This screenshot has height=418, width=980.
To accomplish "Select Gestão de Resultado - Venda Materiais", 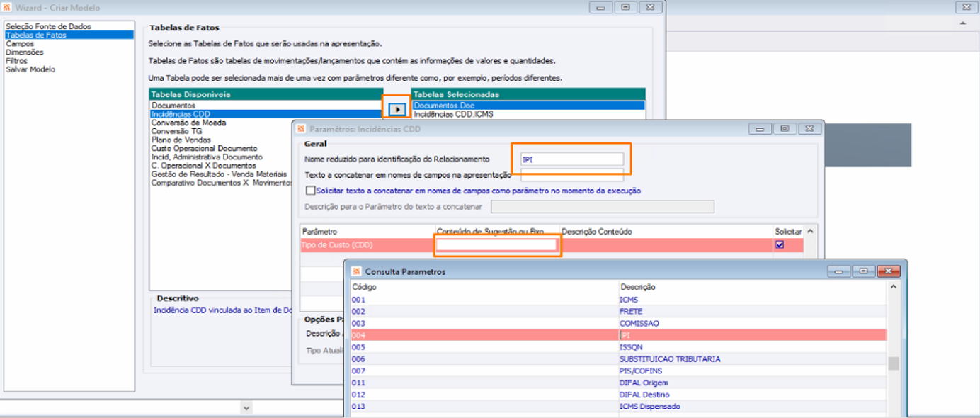I will [x=219, y=174].
